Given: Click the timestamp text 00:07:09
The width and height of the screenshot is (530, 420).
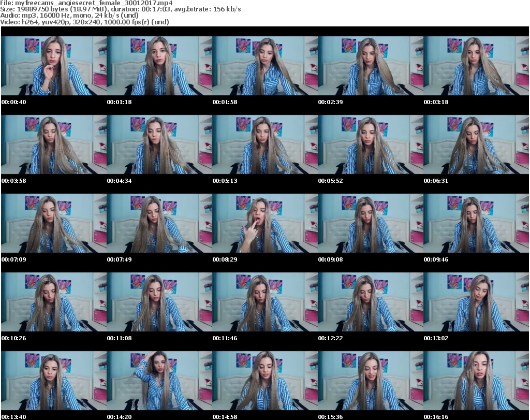Looking at the screenshot, I should (13, 259).
